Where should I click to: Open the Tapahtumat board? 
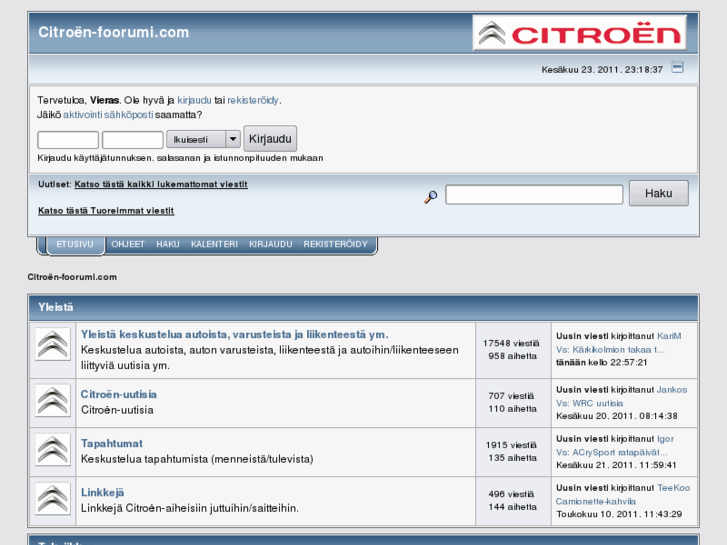click(112, 443)
